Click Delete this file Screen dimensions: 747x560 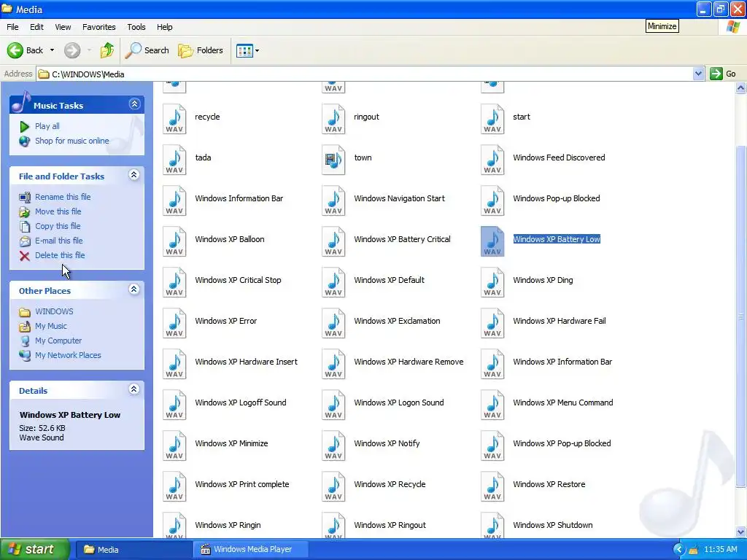[60, 255]
